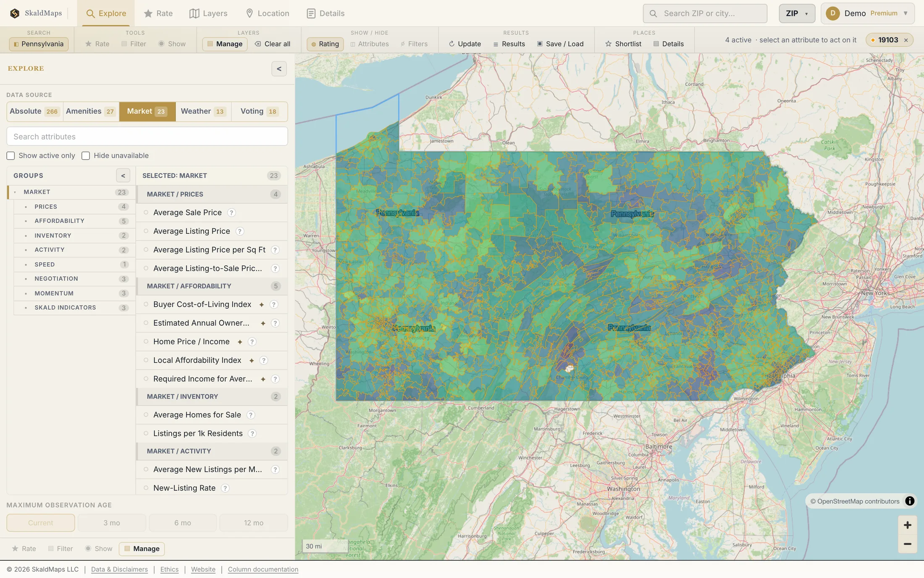Open the Demo Premium account menu
This screenshot has width=924, height=578.
click(x=868, y=13)
